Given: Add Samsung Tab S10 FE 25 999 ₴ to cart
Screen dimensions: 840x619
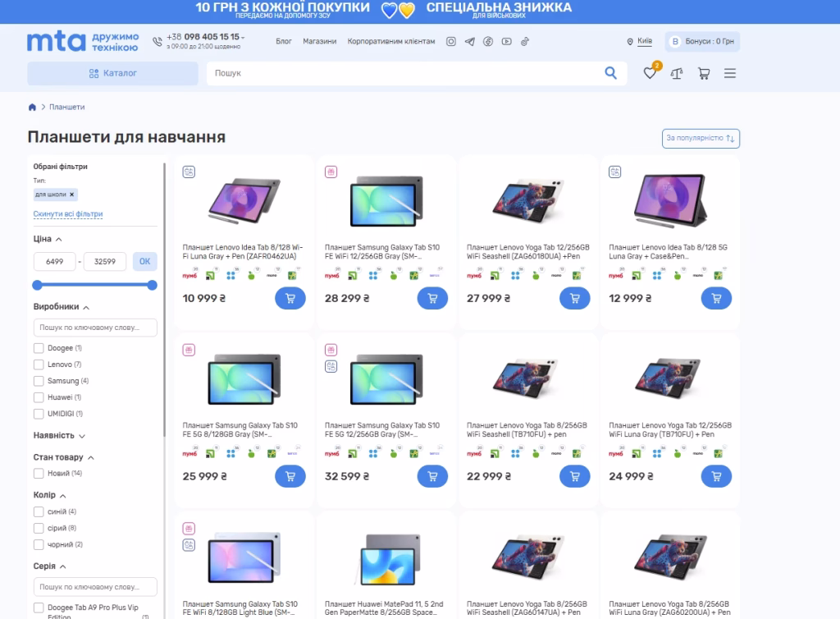Looking at the screenshot, I should click(x=290, y=476).
